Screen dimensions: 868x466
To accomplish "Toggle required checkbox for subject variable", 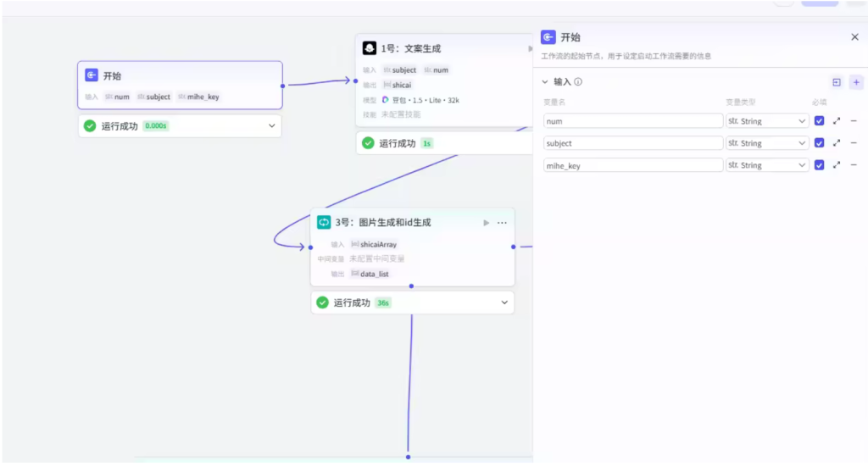I will coord(819,143).
